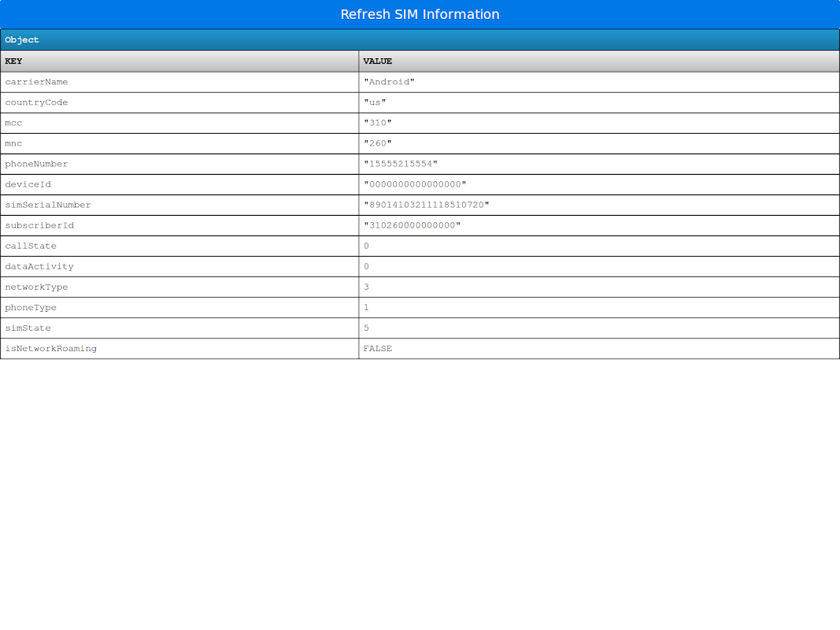The height and width of the screenshot is (630, 840).
Task: Select the isNetworkRoaming key cell
Action: [x=179, y=348]
